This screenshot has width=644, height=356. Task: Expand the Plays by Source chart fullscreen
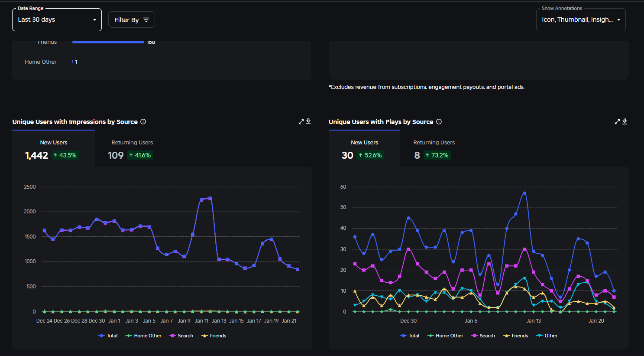tap(617, 122)
